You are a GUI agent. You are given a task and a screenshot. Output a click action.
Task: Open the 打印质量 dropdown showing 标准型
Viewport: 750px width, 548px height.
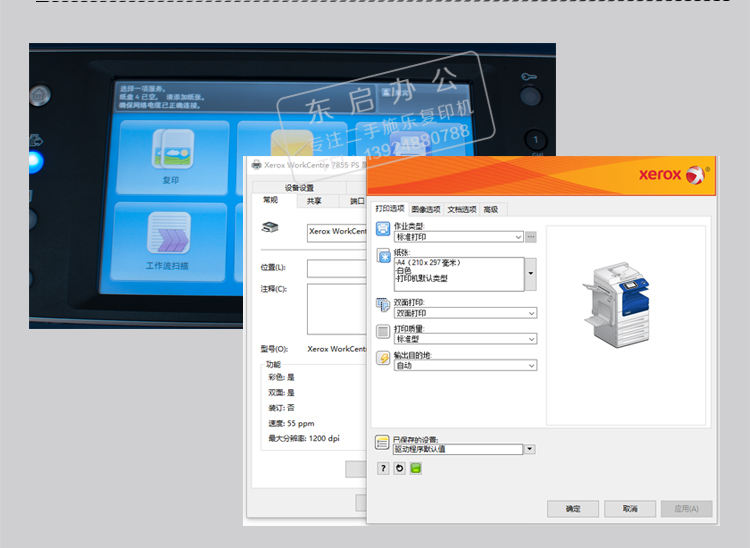(465, 339)
